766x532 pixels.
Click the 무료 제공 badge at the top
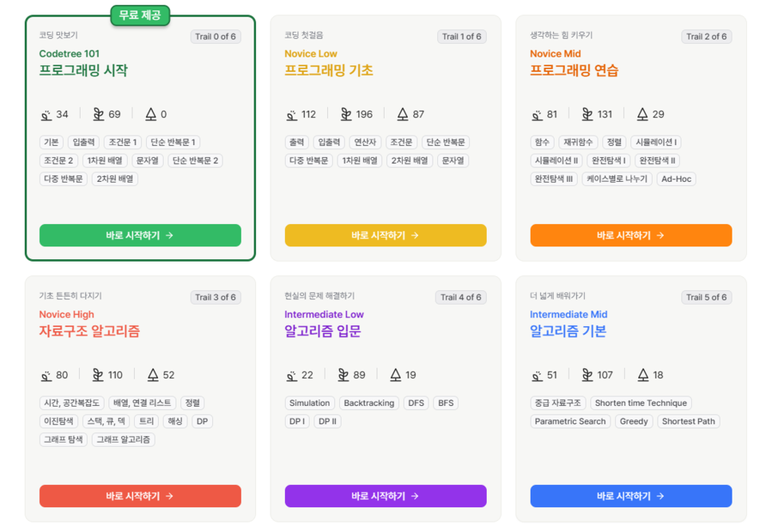click(140, 15)
